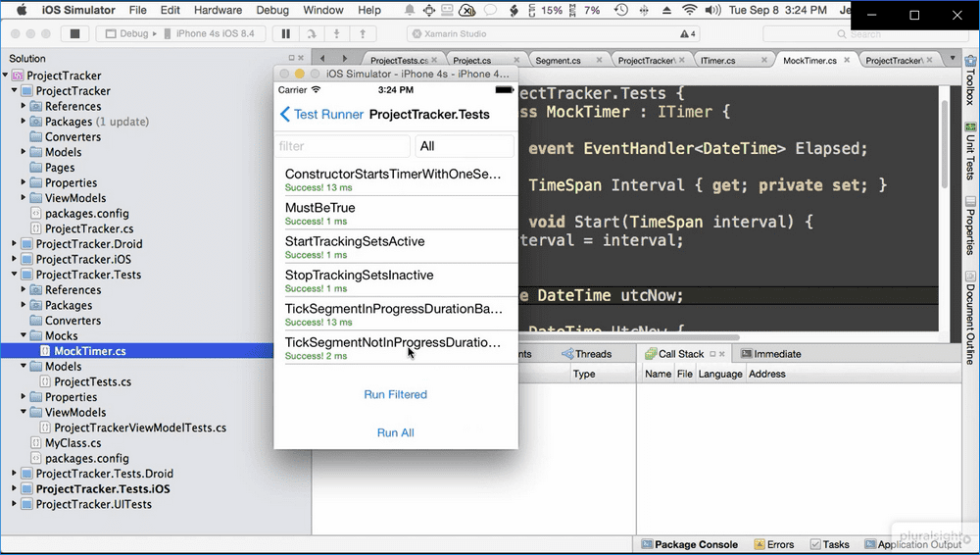This screenshot has width=980, height=555.
Task: Open the Tasks pad
Action: pyautogui.click(x=829, y=544)
